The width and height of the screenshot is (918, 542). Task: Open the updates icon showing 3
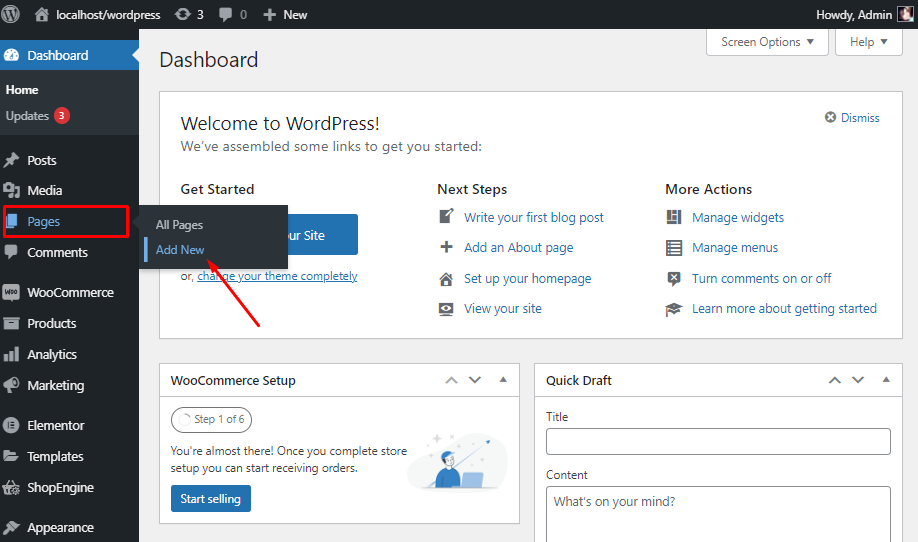pos(183,14)
